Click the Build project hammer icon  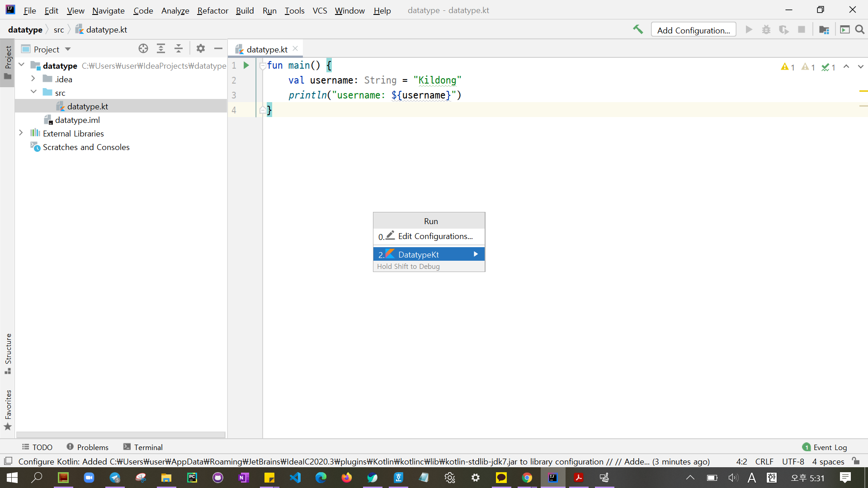(x=637, y=30)
